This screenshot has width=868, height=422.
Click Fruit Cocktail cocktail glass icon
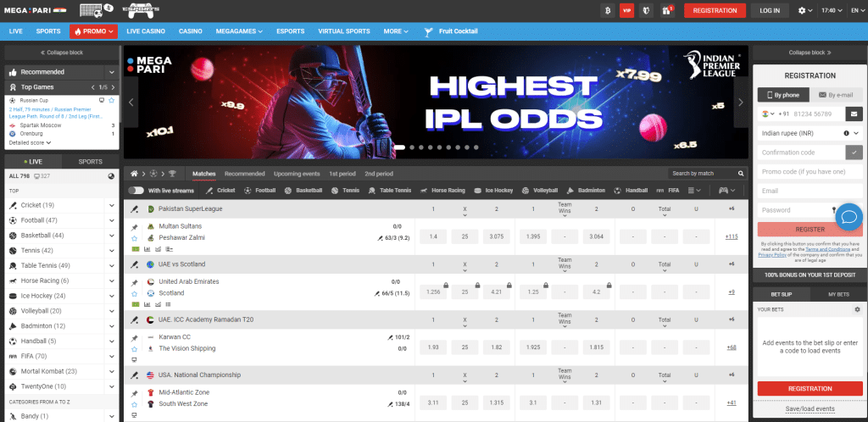[x=427, y=31]
